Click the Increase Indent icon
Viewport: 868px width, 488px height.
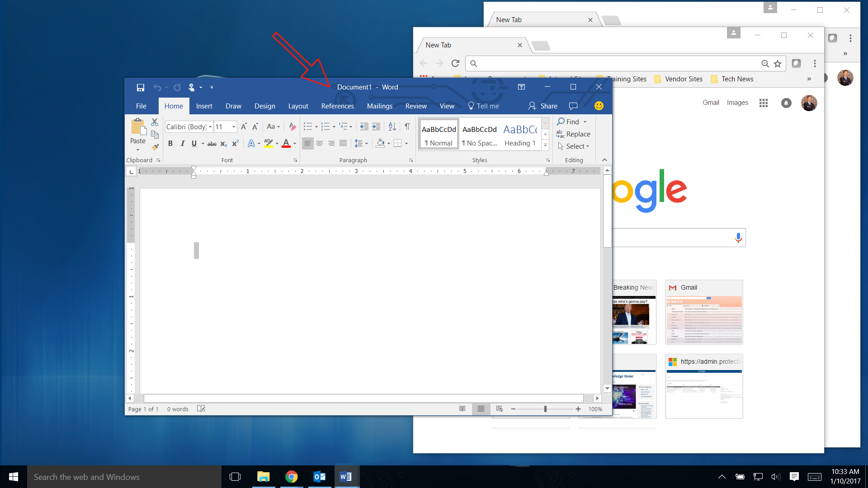[x=376, y=127]
